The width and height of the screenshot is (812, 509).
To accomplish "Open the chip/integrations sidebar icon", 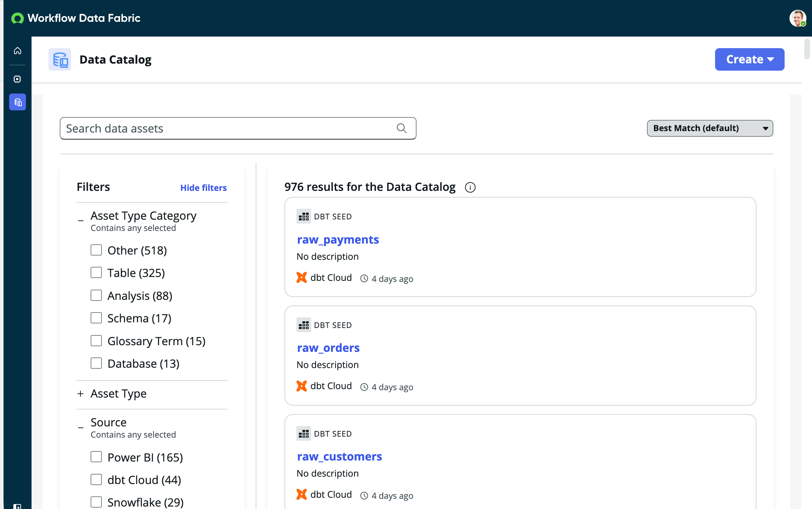I will click(18, 79).
